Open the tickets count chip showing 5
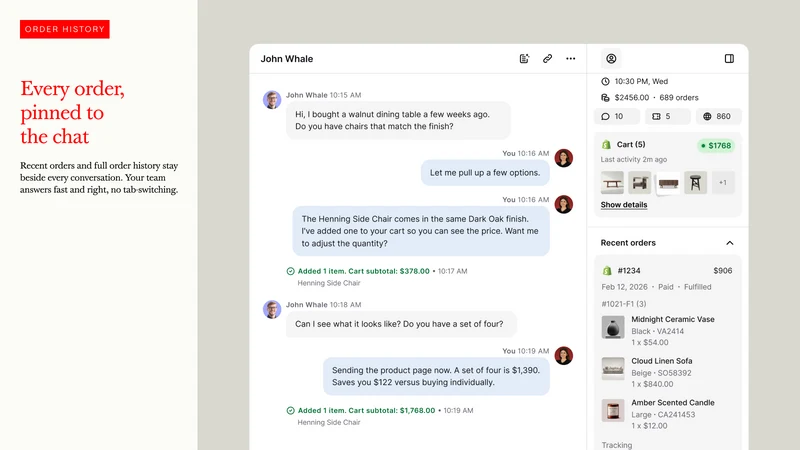The width and height of the screenshot is (800, 450). click(x=667, y=116)
